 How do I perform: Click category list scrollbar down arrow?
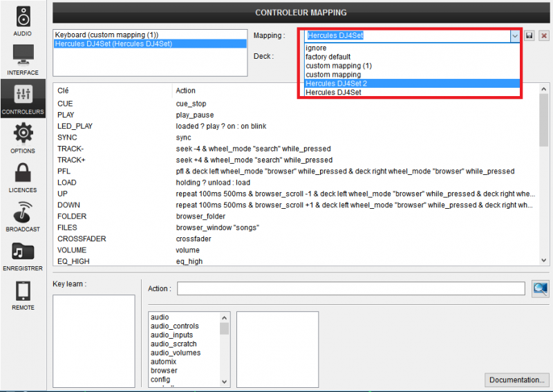coord(224,382)
